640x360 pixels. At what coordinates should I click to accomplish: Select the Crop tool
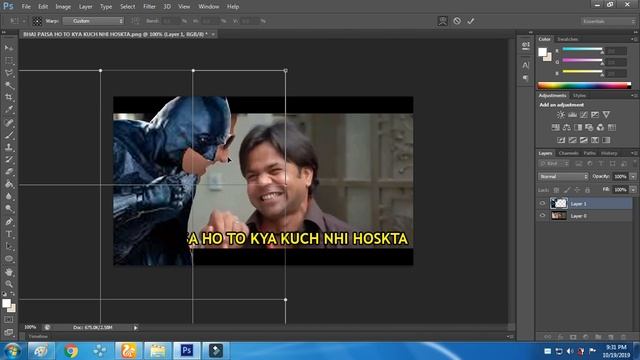pos(9,98)
